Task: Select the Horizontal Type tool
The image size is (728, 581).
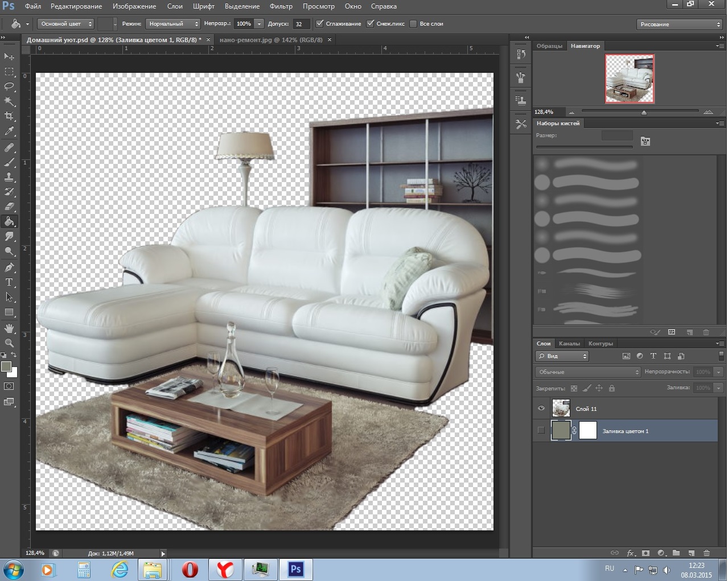Action: pos(9,282)
